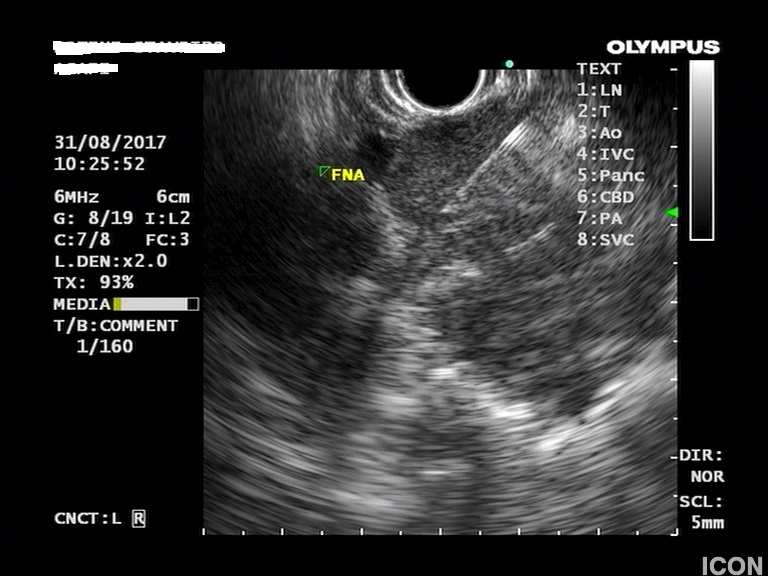
Task: Select the 4:IVC annotation entry
Action: click(x=604, y=154)
